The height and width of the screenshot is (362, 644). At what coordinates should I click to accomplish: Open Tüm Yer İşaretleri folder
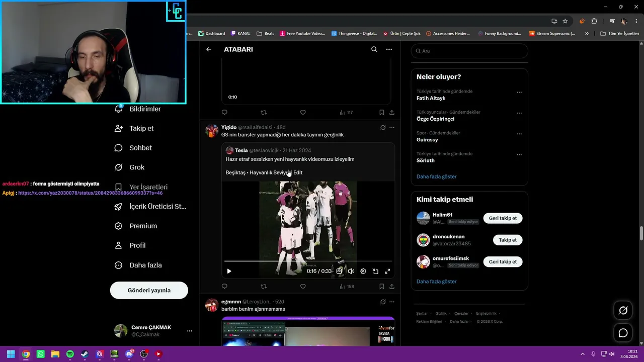tap(620, 34)
